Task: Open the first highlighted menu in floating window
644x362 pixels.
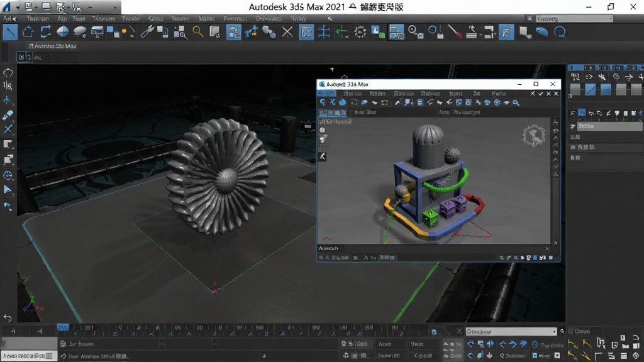Action: 327,94
